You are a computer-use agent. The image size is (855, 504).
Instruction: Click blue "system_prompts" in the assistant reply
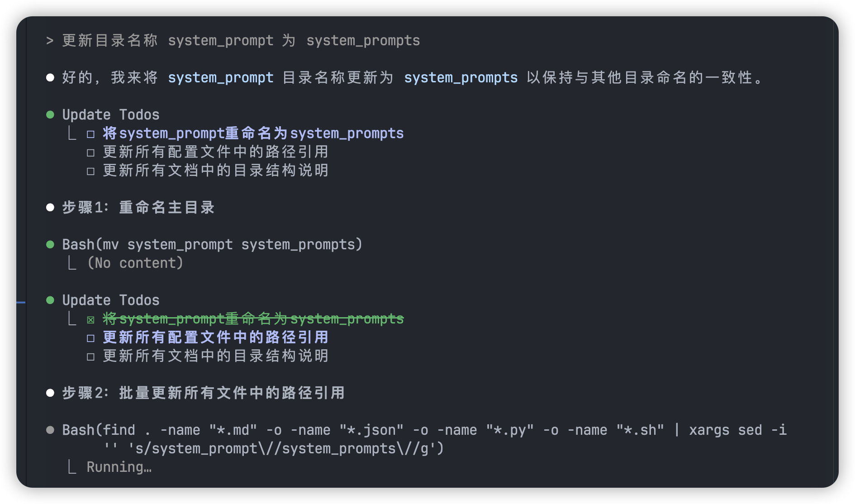tap(461, 78)
